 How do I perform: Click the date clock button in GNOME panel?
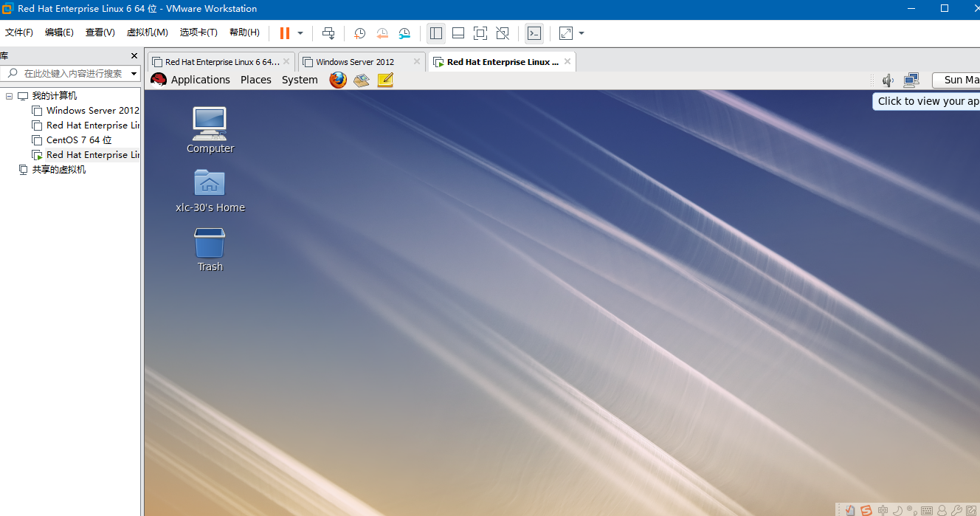pyautogui.click(x=956, y=80)
